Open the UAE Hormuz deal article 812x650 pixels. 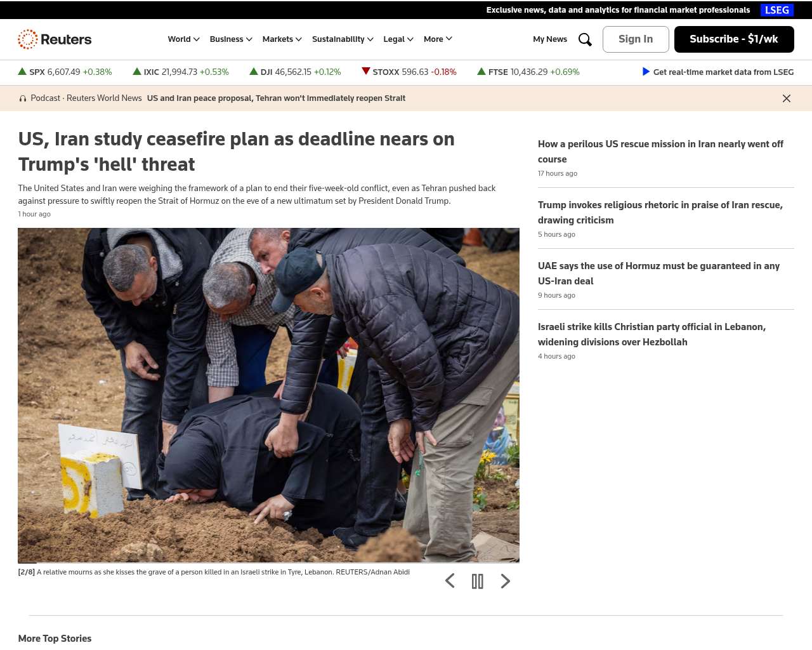tap(658, 274)
